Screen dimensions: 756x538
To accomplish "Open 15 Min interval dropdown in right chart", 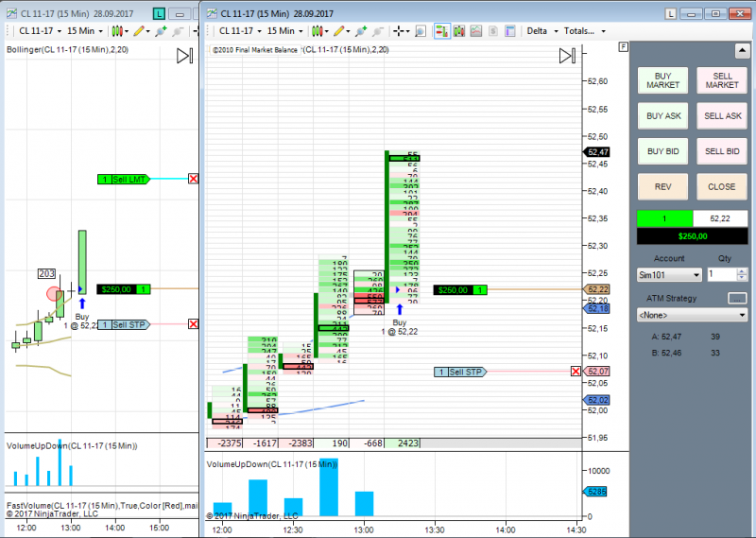I will tap(285, 31).
